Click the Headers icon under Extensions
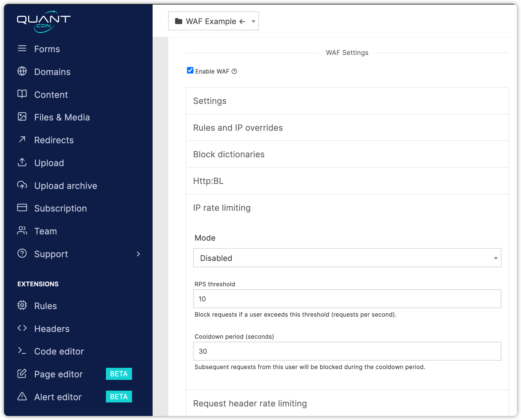The image size is (521, 420). pos(22,329)
